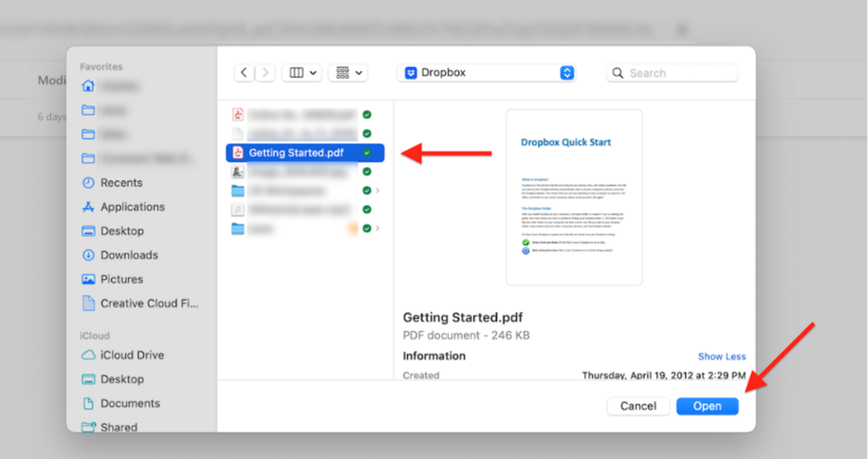Click the Applications icon in sidebar
Screen dimensions: 868x459
point(88,207)
